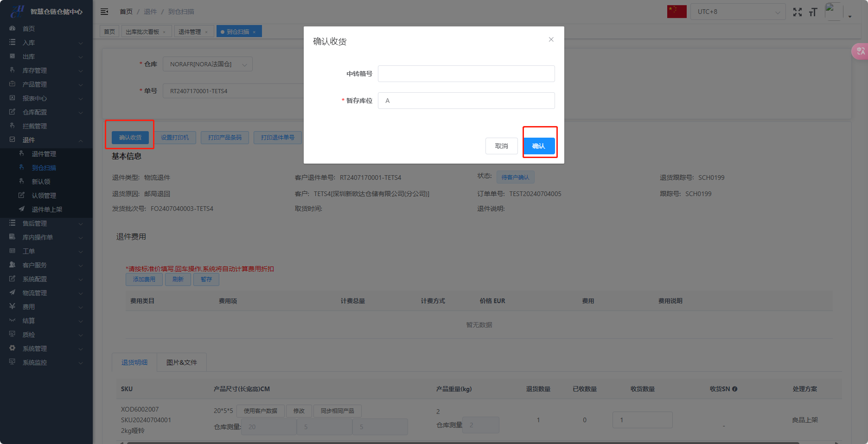Click the sidebar collapse hamburger icon
The height and width of the screenshot is (444, 868).
coord(104,12)
